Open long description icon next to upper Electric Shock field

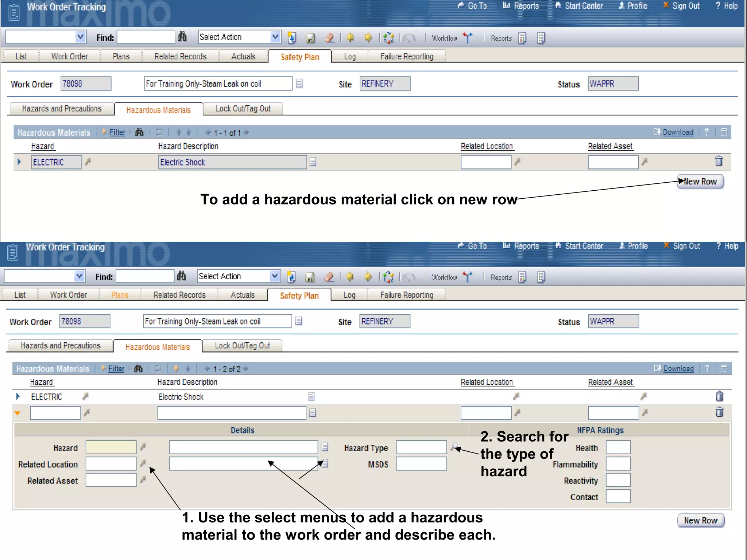pyautogui.click(x=313, y=162)
